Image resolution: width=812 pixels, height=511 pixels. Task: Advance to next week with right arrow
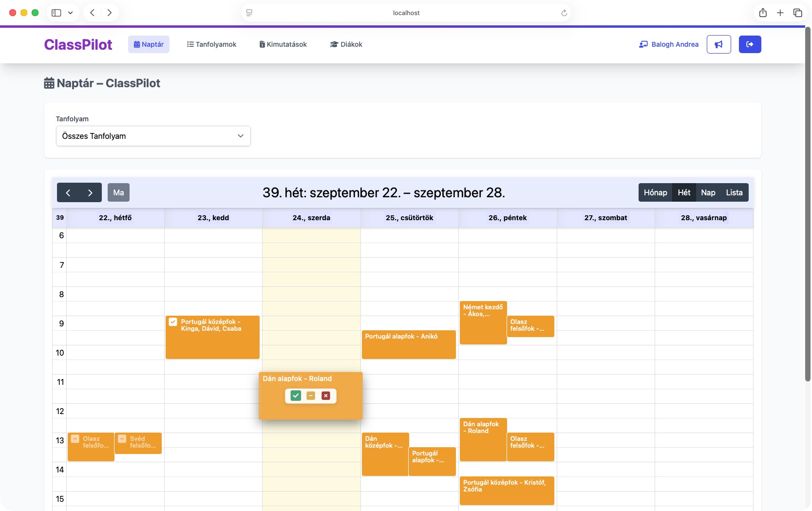pos(90,192)
